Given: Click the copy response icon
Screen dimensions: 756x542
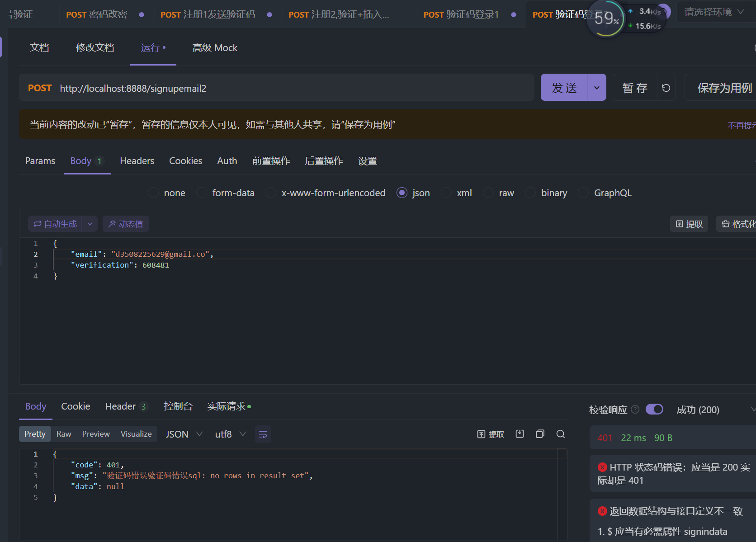Looking at the screenshot, I should click(x=540, y=434).
